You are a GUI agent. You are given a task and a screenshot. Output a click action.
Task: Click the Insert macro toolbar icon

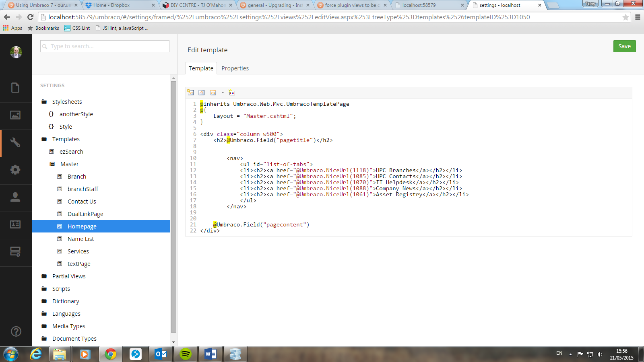coord(213,93)
